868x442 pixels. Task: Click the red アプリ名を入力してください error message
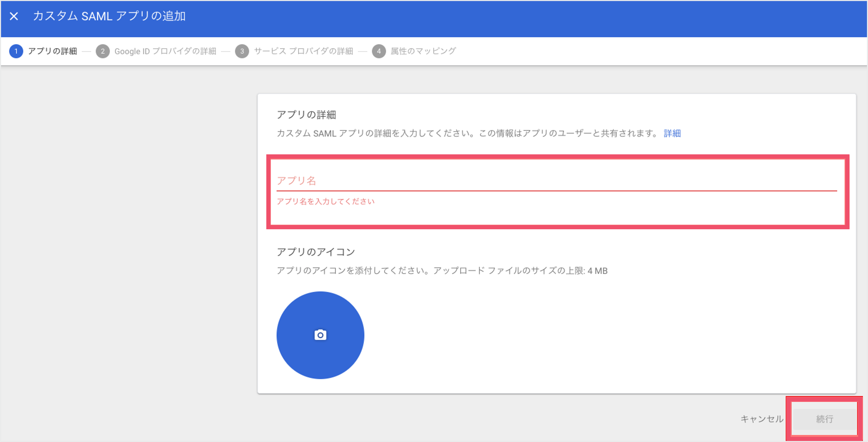tap(326, 201)
